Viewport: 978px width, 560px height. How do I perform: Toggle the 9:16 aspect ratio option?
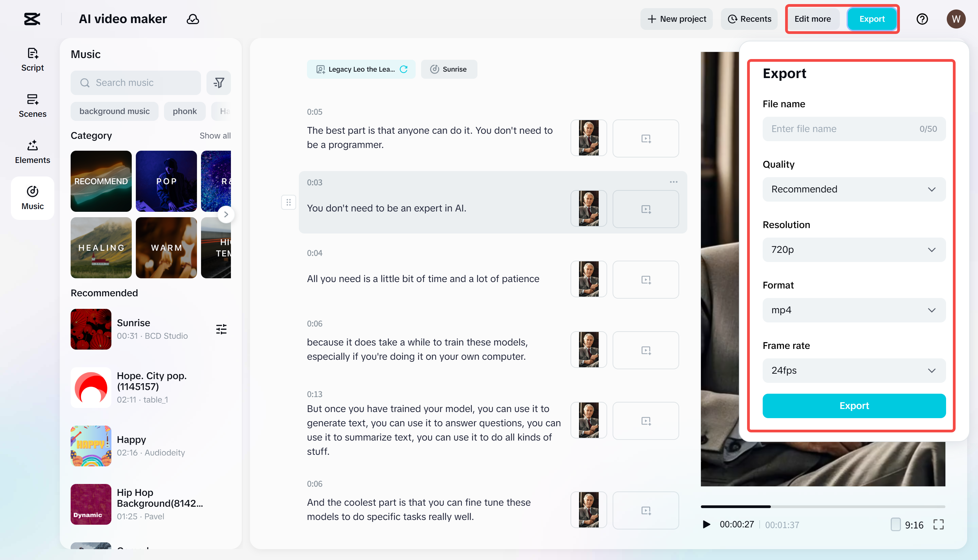[896, 524]
